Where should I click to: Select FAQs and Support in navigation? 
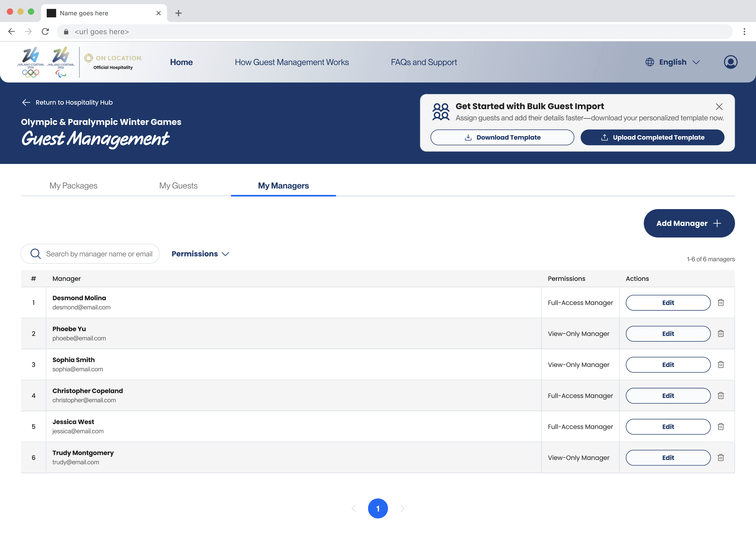424,62
